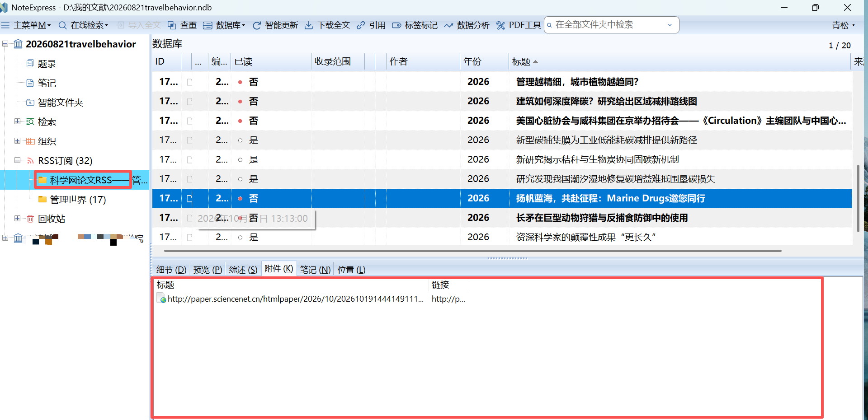Screen dimensions: 868x420
Task: Expand the 回收站 tree node
Action: coord(17,218)
